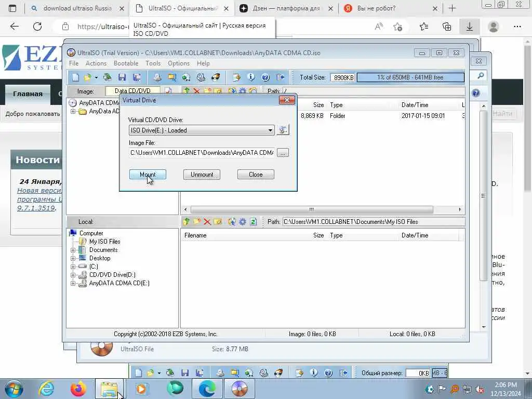Click the horizontal scrollbar in the image file list

[312, 209]
